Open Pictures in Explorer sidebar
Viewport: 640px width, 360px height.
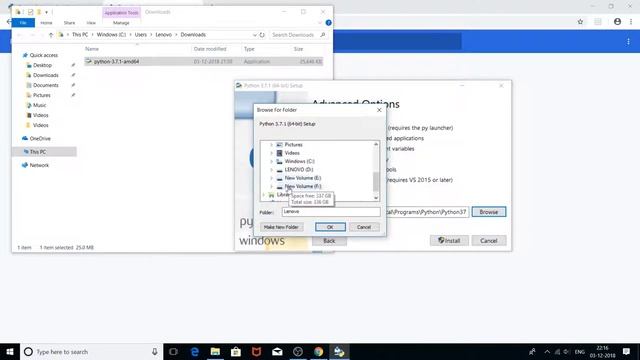41,95
